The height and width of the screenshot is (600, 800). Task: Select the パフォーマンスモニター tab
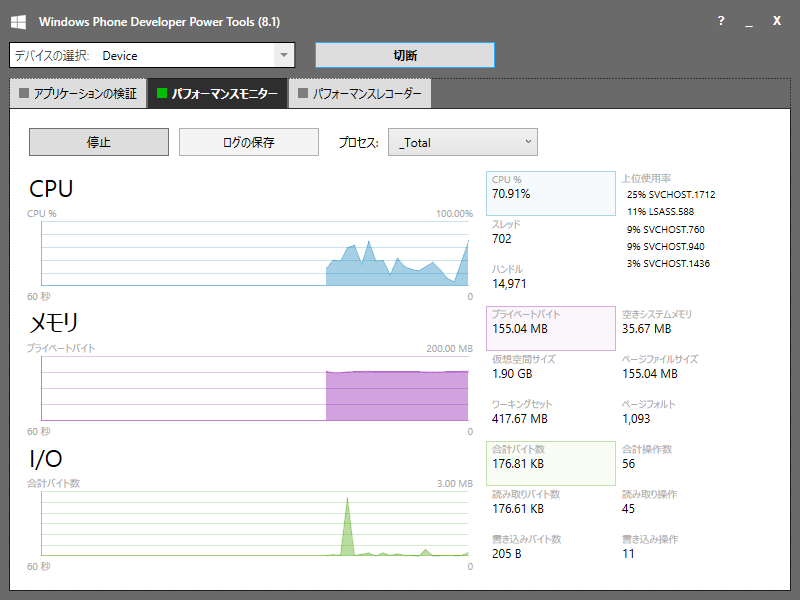(x=217, y=93)
